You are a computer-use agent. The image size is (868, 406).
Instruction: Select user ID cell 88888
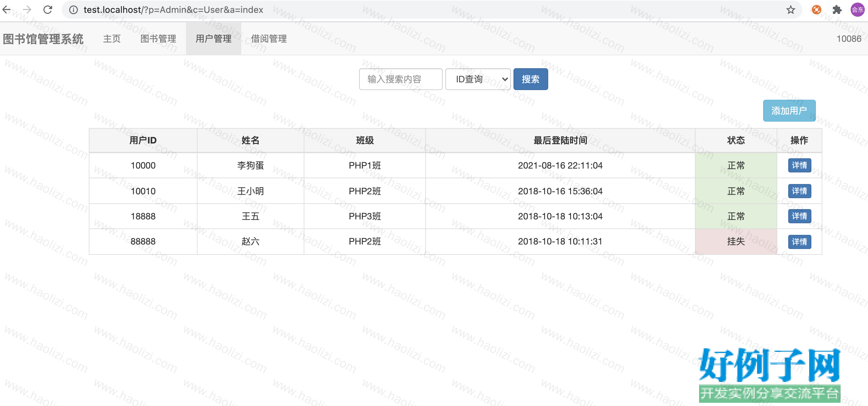pos(143,241)
